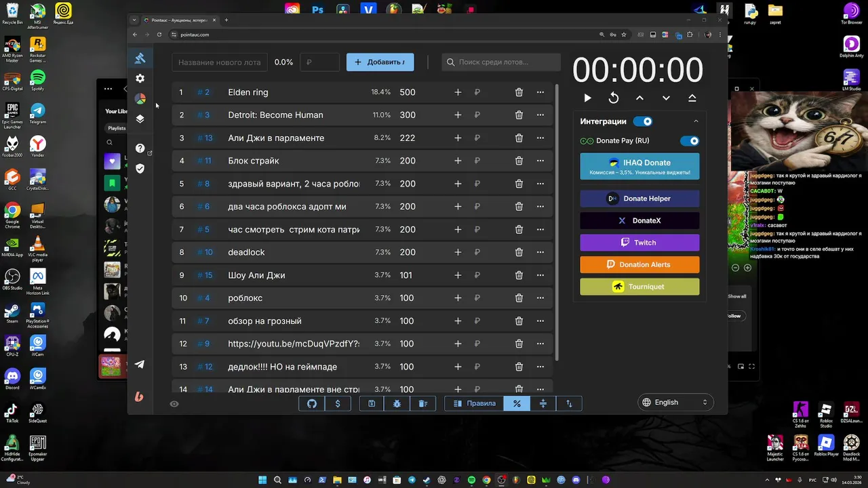Viewport: 868px width, 488px height.
Task: Reload the pointauc.com page
Action: (159, 35)
